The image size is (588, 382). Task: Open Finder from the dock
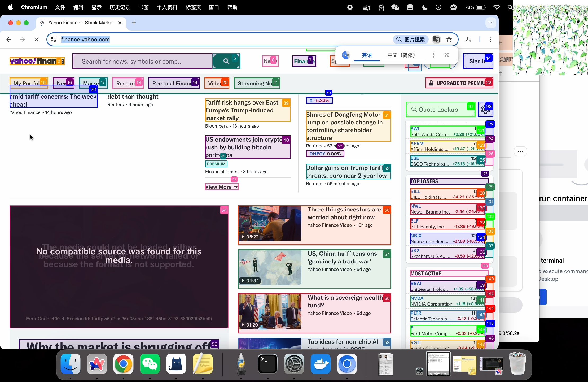pos(71,364)
